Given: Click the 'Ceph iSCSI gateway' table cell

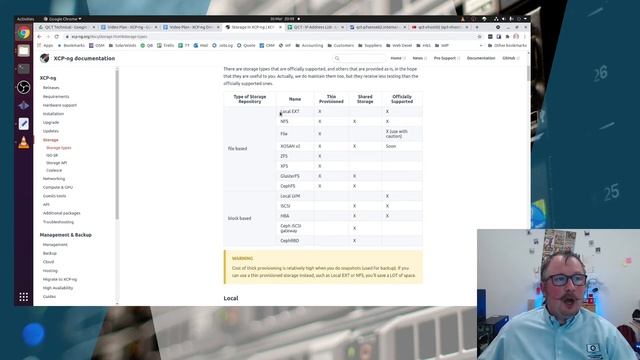Looking at the screenshot, I should (295, 228).
